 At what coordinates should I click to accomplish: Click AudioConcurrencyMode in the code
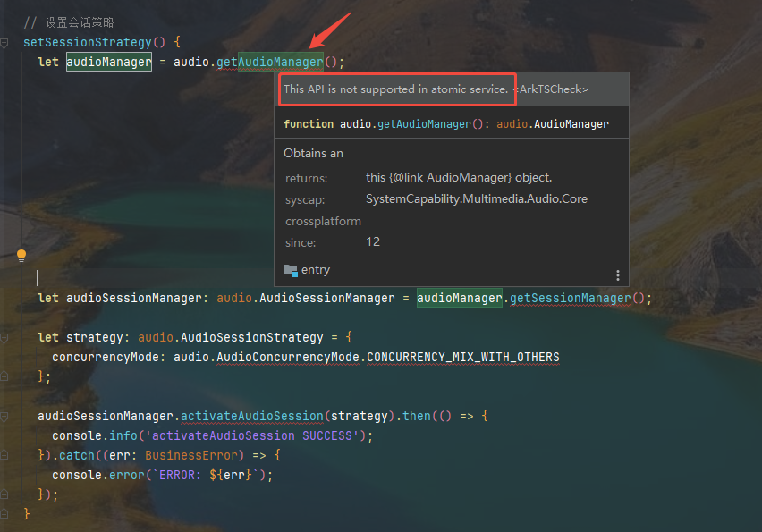pos(288,358)
